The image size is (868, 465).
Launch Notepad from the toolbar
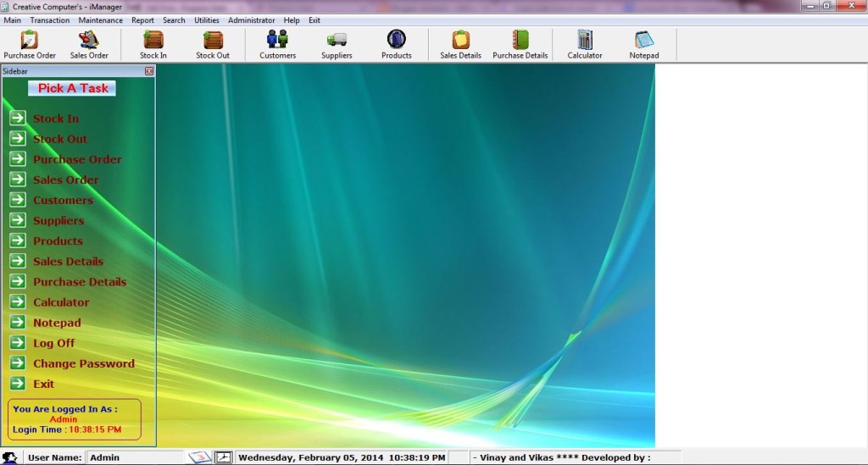[x=644, y=44]
